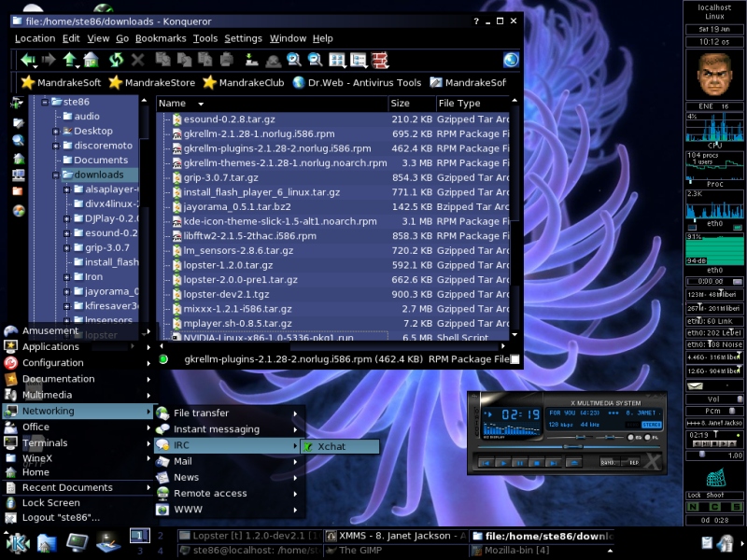Image resolution: width=747 pixels, height=560 pixels.
Task: Adjust the XMMS volume slider
Action: pos(580,437)
